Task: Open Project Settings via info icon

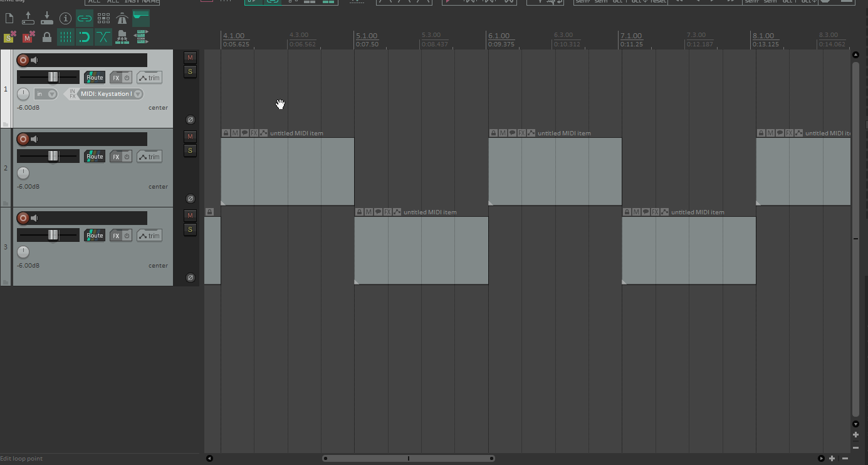Action: [65, 18]
